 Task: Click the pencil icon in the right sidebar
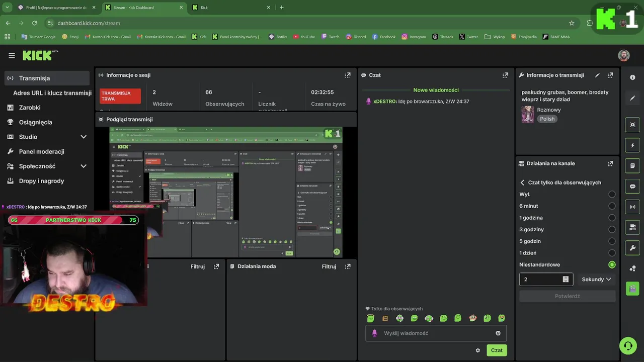click(632, 98)
